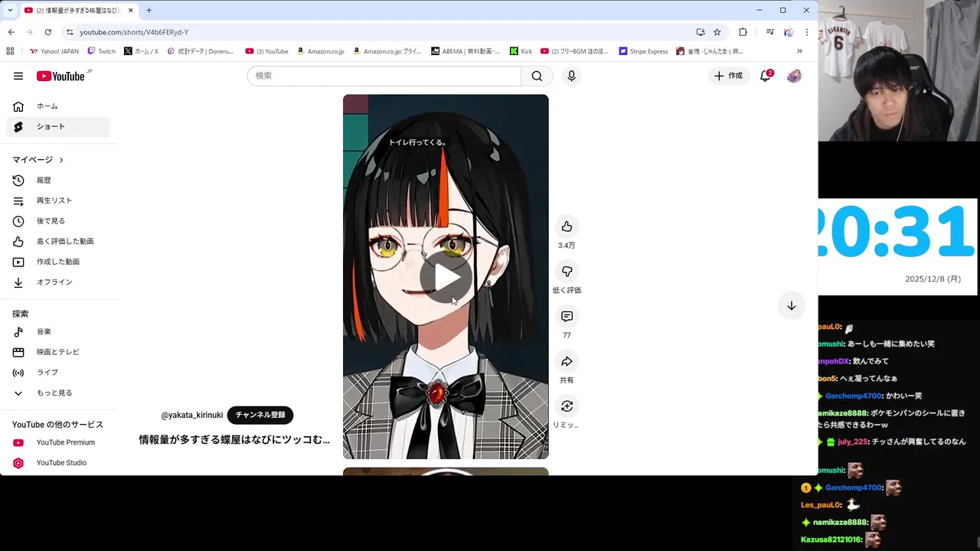Open the Kick bookmark

tap(521, 51)
